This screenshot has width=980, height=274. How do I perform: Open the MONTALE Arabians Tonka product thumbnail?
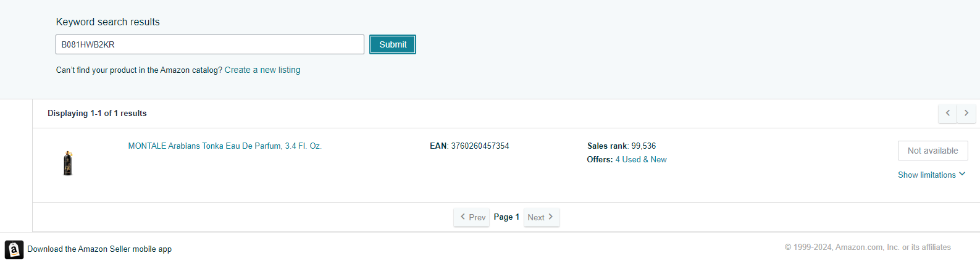click(68, 164)
